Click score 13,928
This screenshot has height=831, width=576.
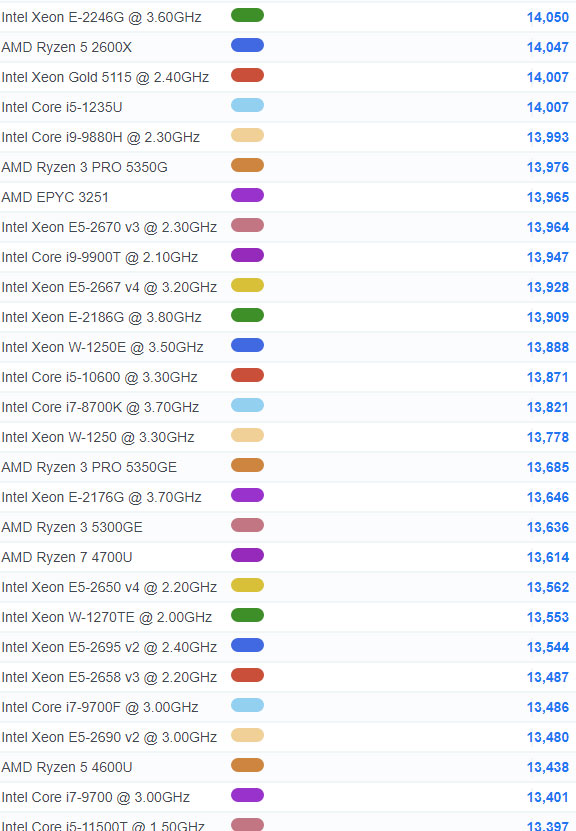tap(547, 287)
